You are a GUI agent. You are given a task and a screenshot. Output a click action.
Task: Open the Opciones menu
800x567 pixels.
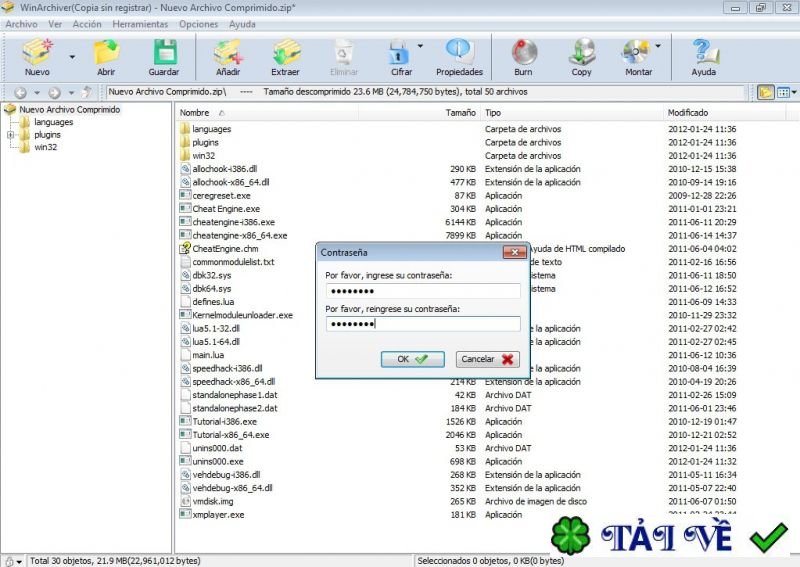coord(198,24)
